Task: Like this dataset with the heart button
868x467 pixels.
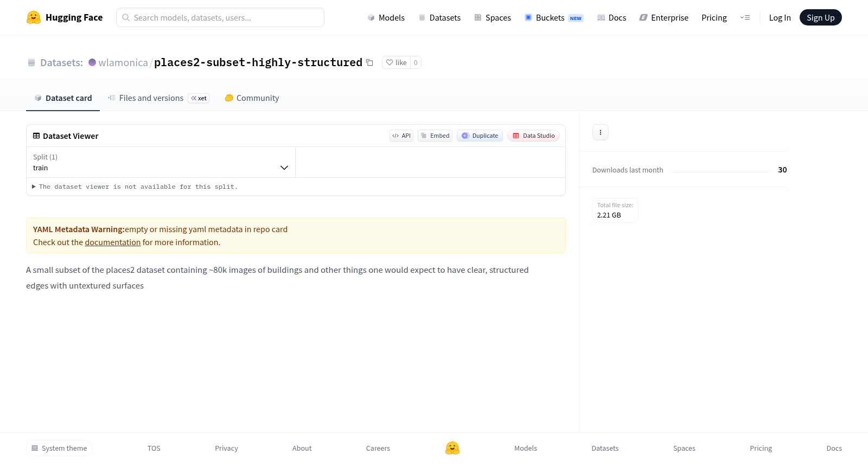Action: (396, 62)
